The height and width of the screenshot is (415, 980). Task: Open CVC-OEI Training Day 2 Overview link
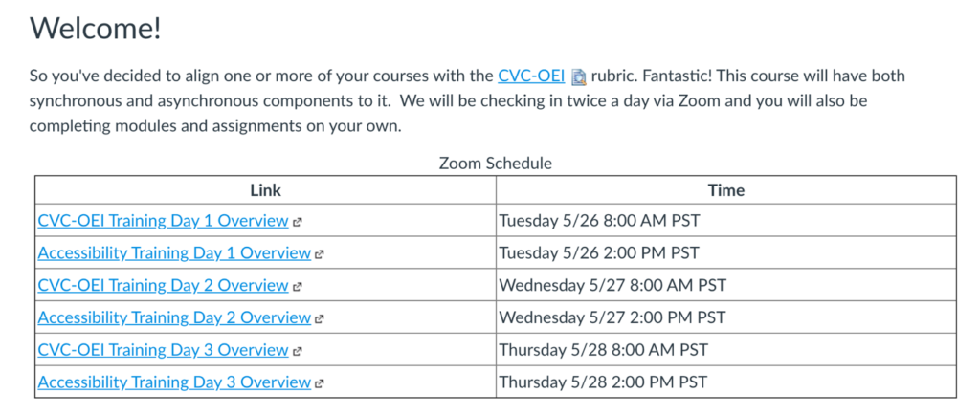tap(163, 285)
